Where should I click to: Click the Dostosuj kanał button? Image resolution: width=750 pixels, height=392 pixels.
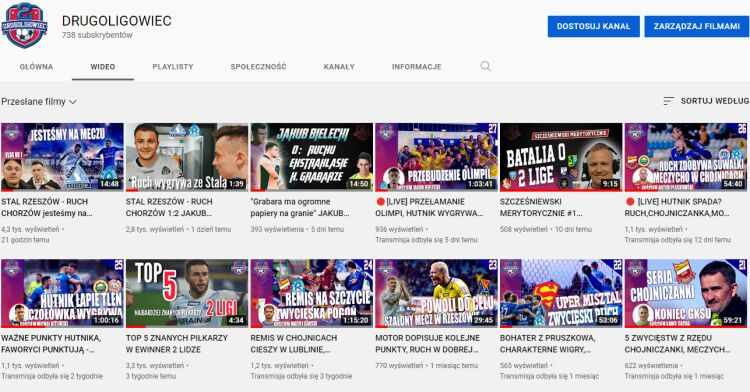point(594,26)
